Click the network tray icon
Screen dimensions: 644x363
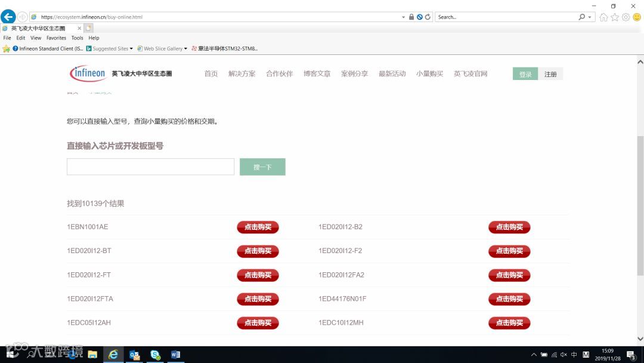(554, 355)
